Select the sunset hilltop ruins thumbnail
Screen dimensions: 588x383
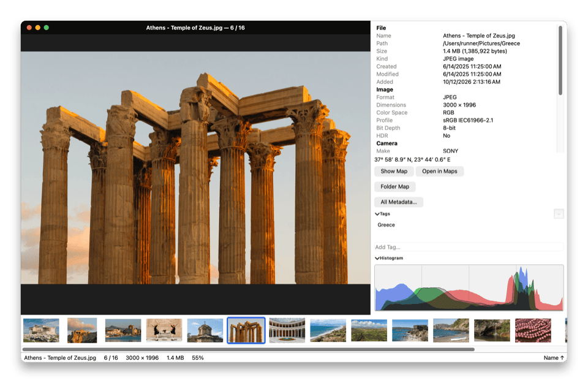(82, 330)
